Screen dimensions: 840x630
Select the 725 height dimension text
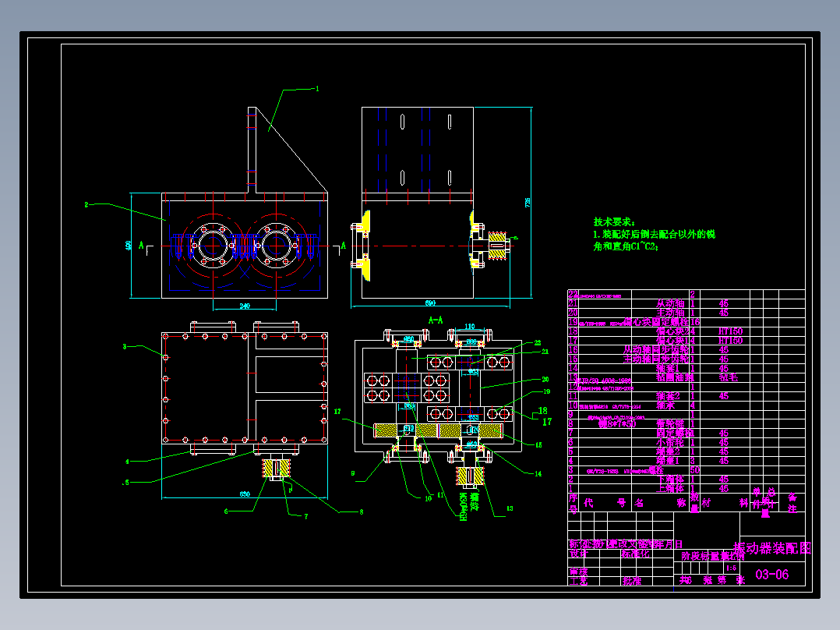(528, 203)
